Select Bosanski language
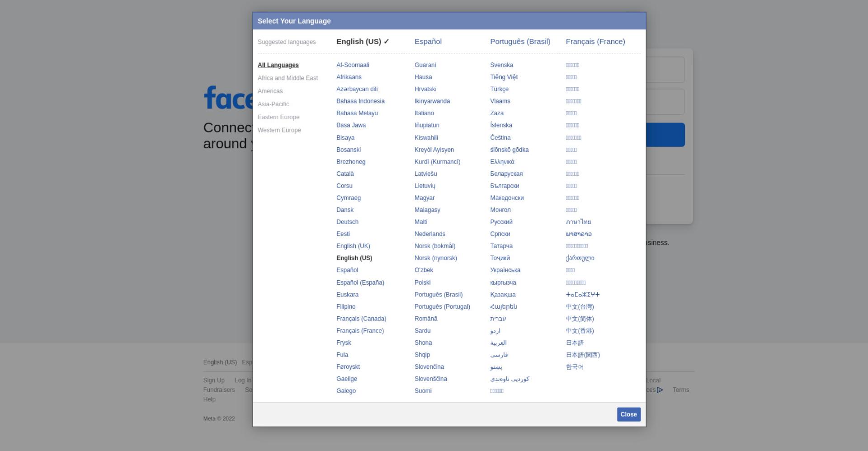The image size is (868, 451). [x=349, y=150]
